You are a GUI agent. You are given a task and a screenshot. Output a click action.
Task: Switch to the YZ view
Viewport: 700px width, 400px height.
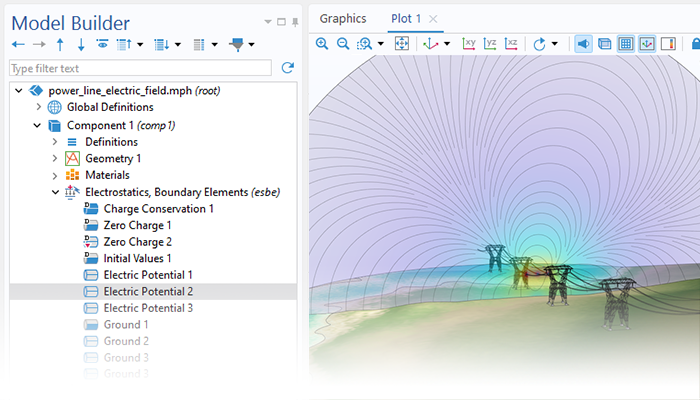[x=490, y=44]
